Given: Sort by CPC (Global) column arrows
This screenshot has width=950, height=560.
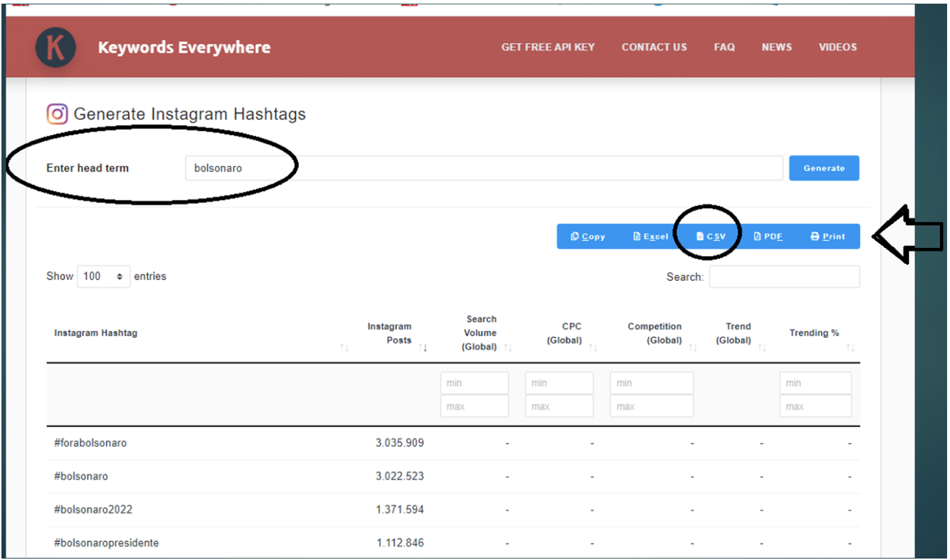Looking at the screenshot, I should point(593,348).
